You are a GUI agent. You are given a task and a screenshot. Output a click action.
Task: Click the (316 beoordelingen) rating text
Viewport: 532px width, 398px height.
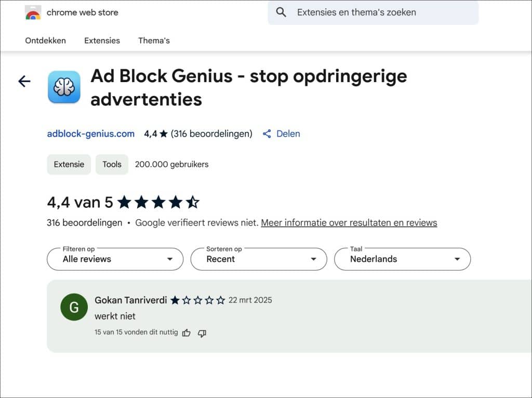211,134
